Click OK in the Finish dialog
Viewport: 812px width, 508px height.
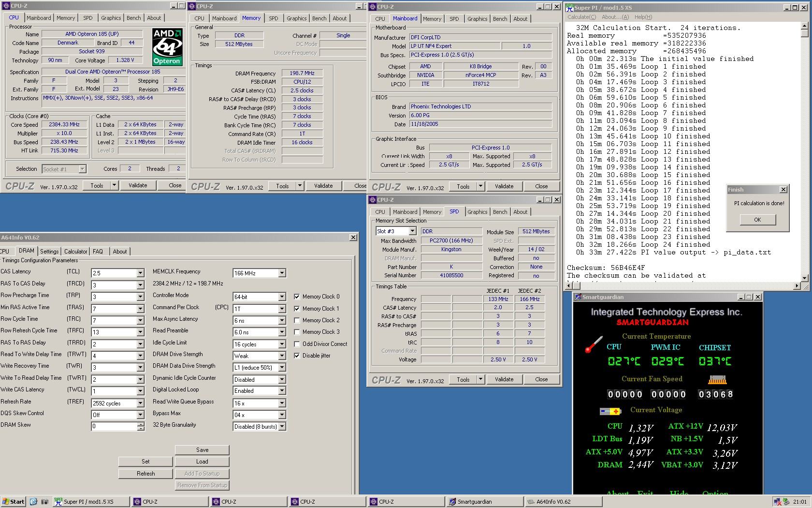pos(757,220)
